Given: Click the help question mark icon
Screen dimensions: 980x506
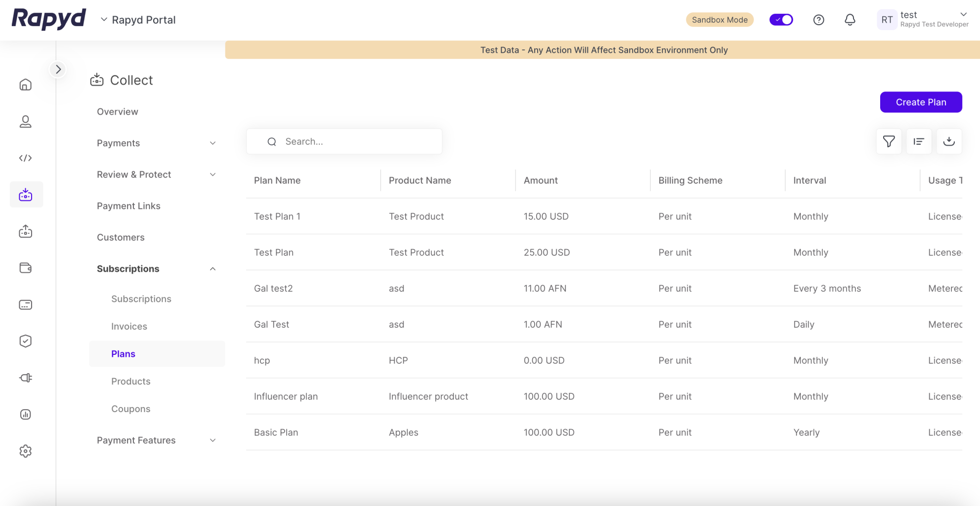Looking at the screenshot, I should click(818, 20).
